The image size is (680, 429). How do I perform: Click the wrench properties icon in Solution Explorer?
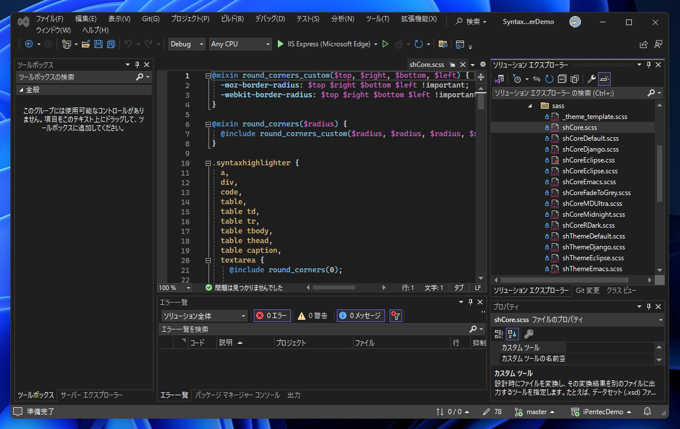coord(591,79)
